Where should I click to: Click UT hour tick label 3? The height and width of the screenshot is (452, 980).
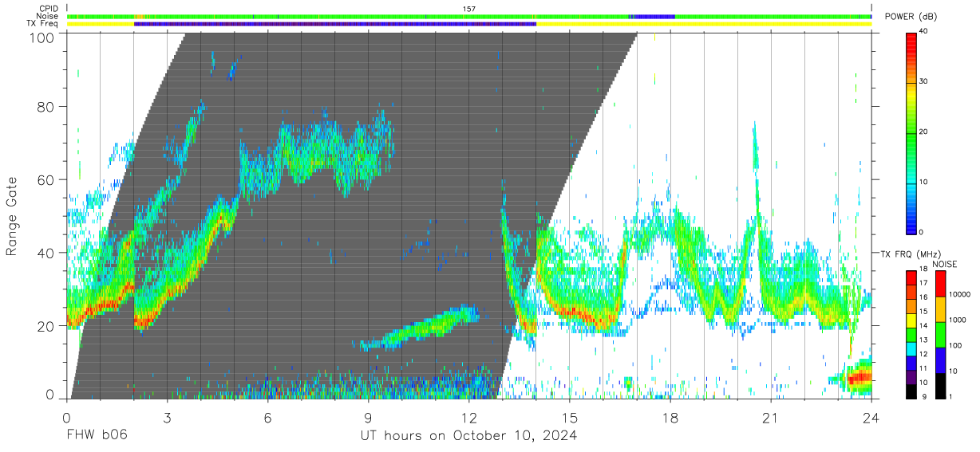click(x=167, y=418)
